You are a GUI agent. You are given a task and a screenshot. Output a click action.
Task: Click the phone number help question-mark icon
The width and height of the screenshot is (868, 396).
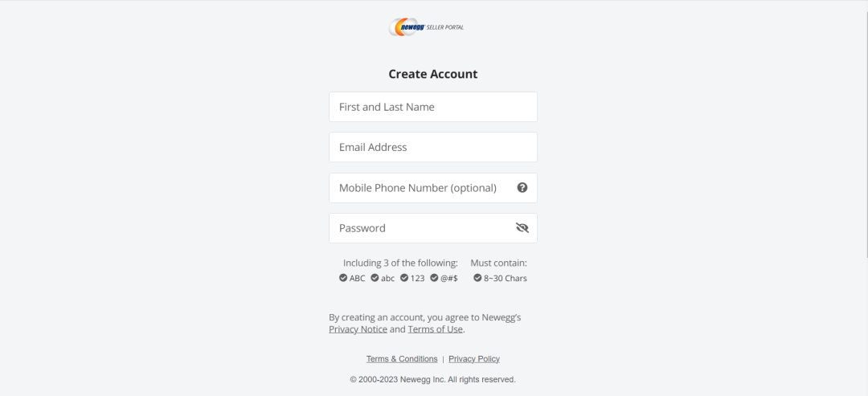[x=522, y=187]
